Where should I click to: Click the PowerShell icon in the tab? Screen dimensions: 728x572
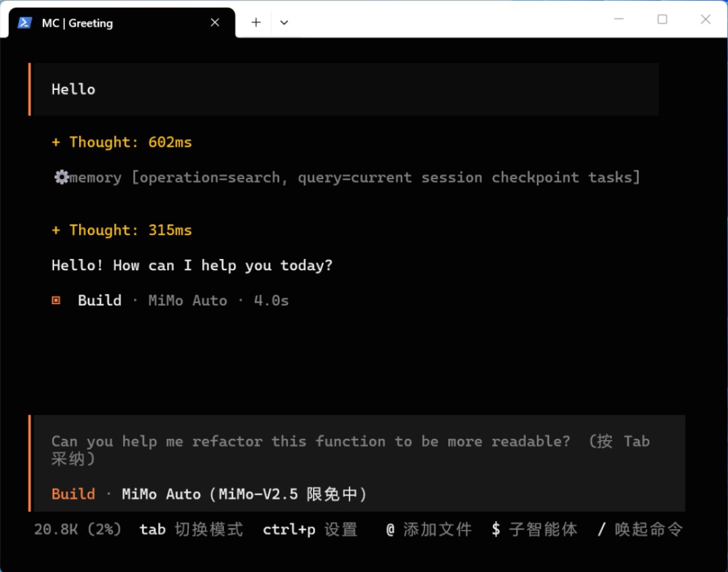coord(25,23)
